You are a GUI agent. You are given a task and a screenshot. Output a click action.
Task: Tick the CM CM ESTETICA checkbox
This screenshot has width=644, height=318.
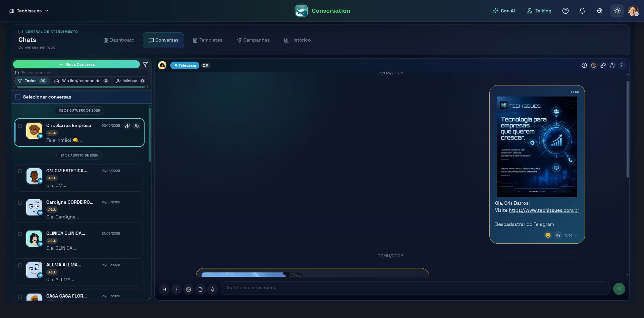[20, 171]
